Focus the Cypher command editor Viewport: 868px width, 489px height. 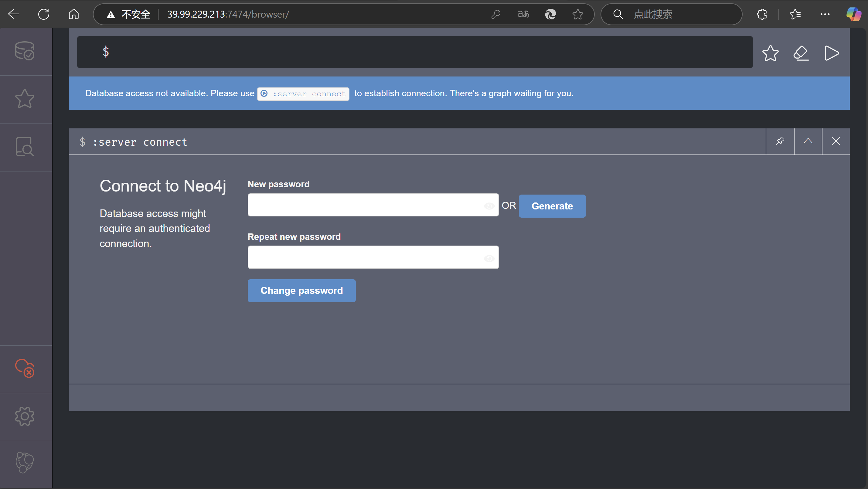coord(415,52)
